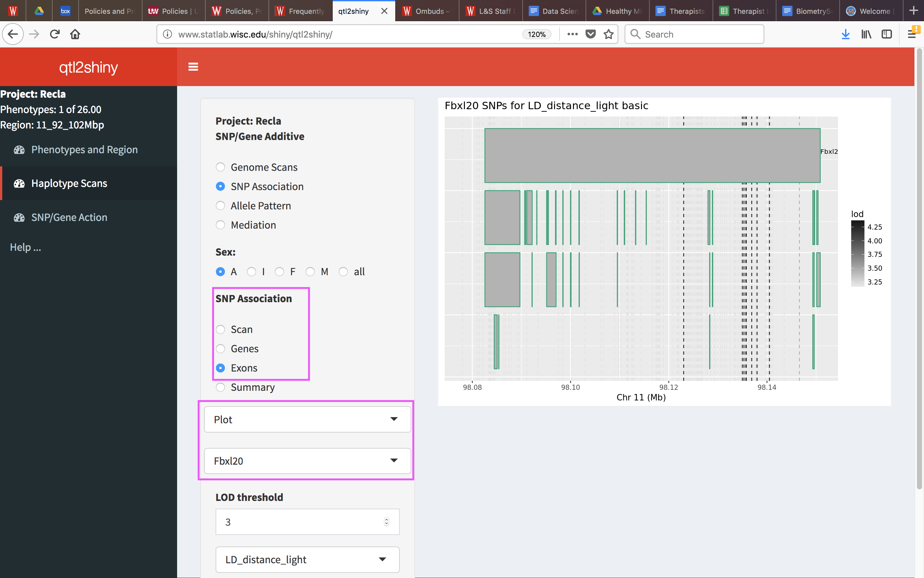Open the browser home page icon

[75, 34]
